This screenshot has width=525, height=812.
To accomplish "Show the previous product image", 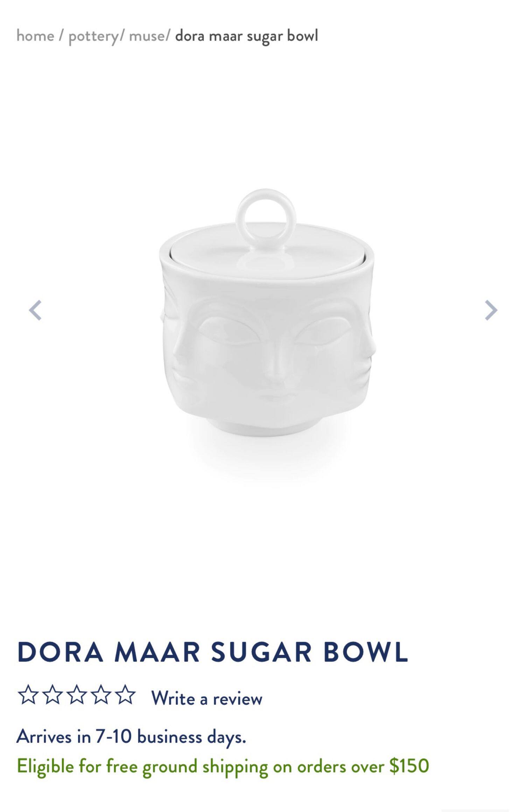I will coord(35,310).
